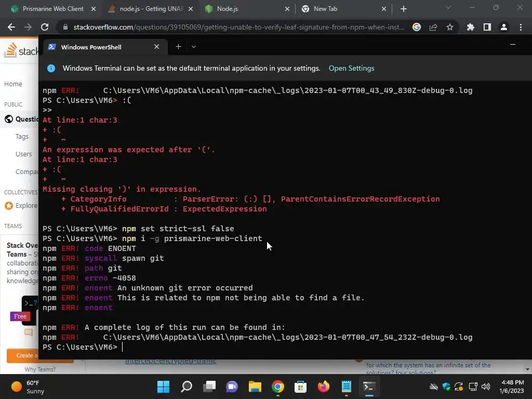Open the Windows Start menu
This screenshot has height=399, width=532.
164,387
